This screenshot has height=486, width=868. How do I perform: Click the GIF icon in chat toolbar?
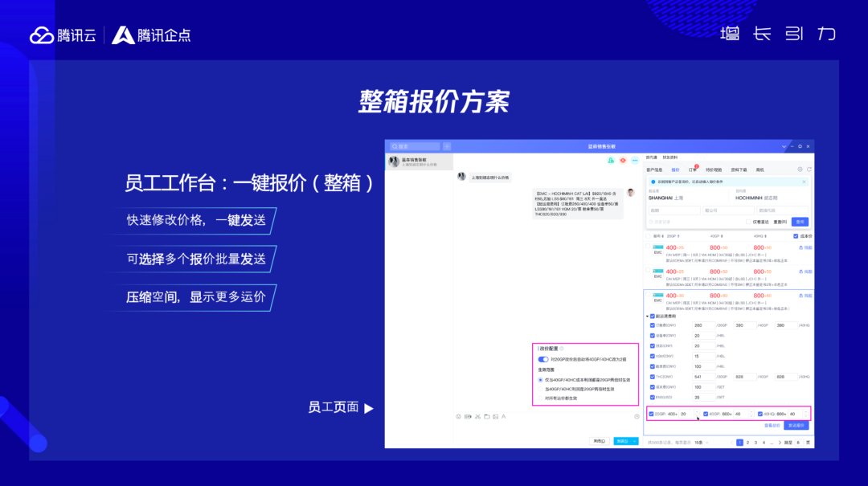[x=468, y=416]
